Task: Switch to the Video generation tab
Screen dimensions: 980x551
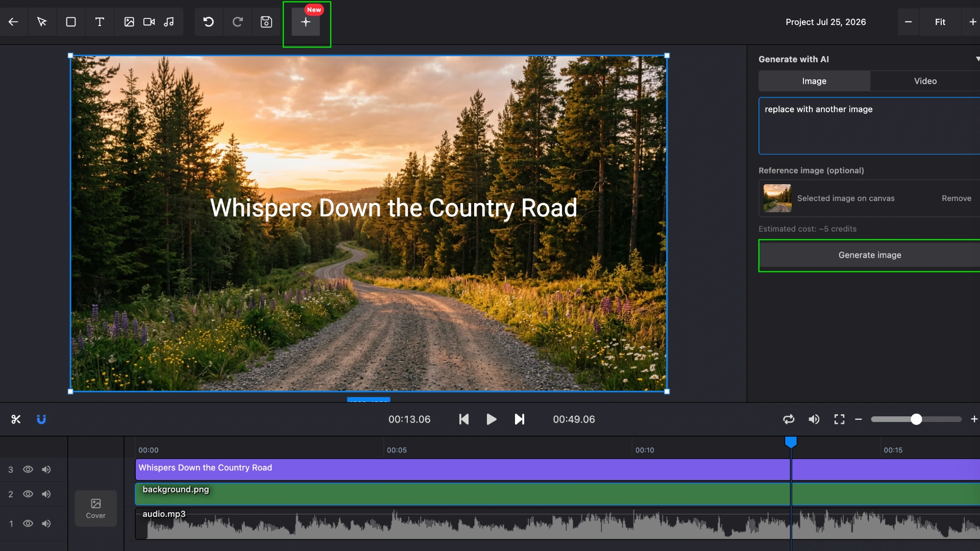Action: coord(925,81)
